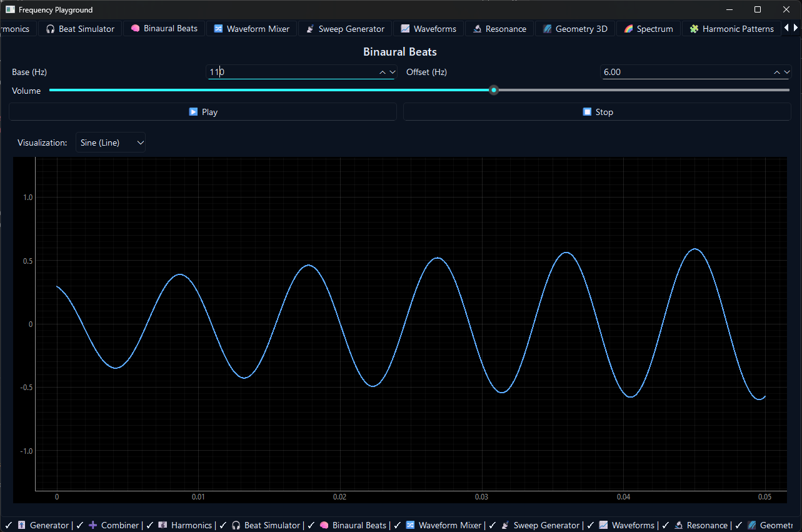Click the puzzle icon on Harmonic Patterns tab
Image resolution: width=802 pixels, height=532 pixels.
pyautogui.click(x=694, y=28)
